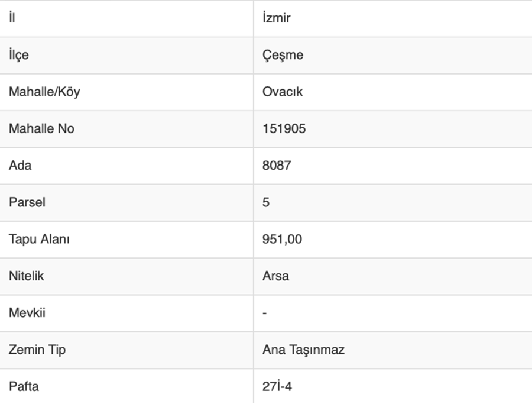The height and width of the screenshot is (407, 532).
Task: Select the Parsel value 5
Action: (266, 202)
